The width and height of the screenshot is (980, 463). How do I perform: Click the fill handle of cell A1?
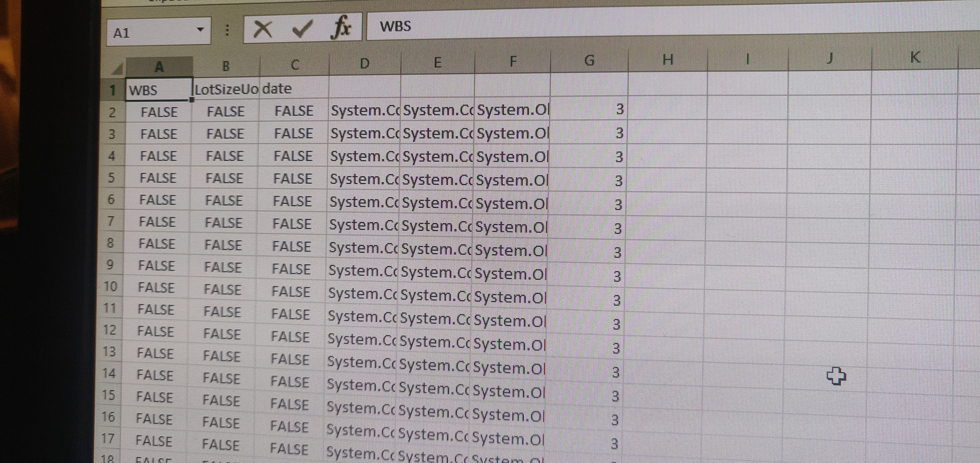click(192, 100)
